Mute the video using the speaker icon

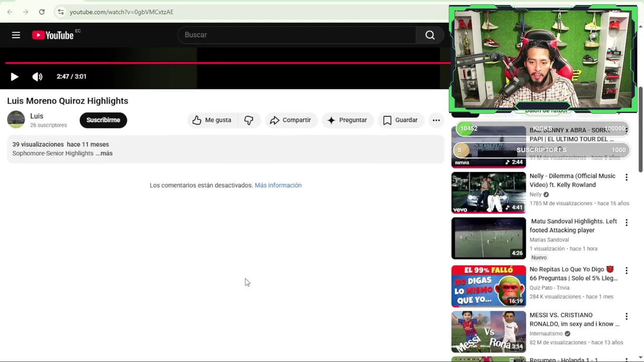(x=37, y=76)
